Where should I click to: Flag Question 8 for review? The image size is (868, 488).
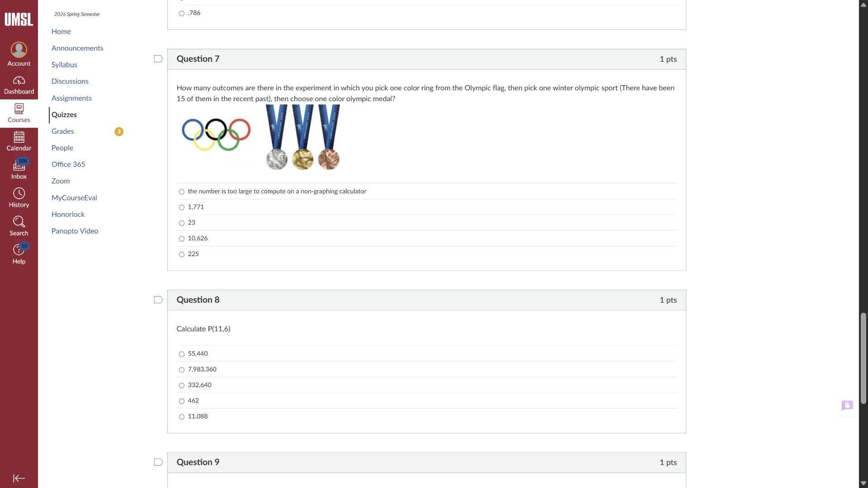[x=158, y=300]
